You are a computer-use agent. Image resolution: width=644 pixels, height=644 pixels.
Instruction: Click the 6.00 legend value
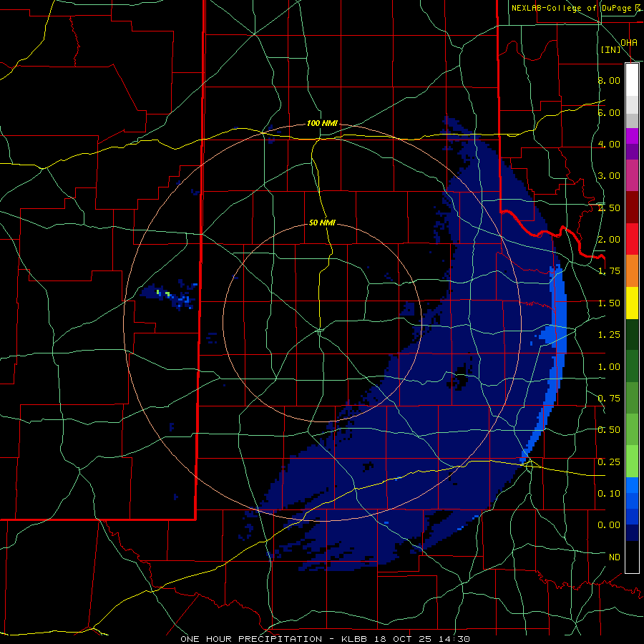[609, 112]
